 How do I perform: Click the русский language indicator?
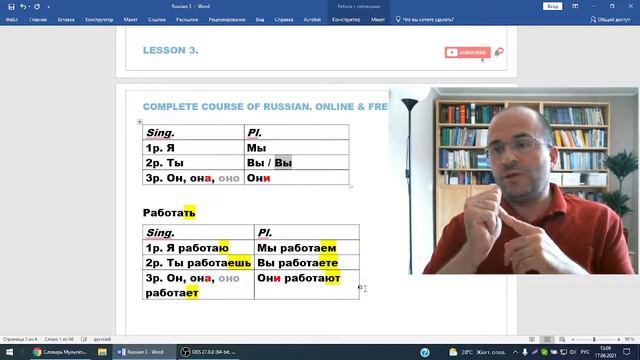click(102, 339)
